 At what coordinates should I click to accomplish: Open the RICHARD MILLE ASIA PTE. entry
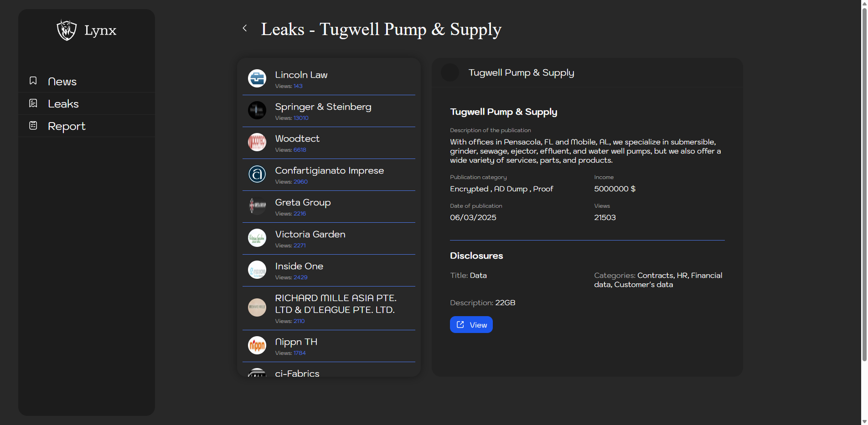coord(335,304)
